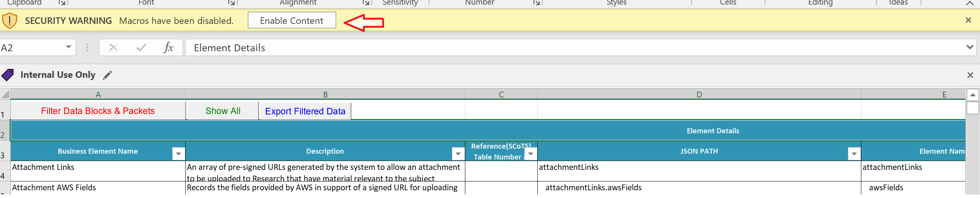The width and height of the screenshot is (980, 198).
Task: Select row 1 header
Action: click(x=5, y=110)
